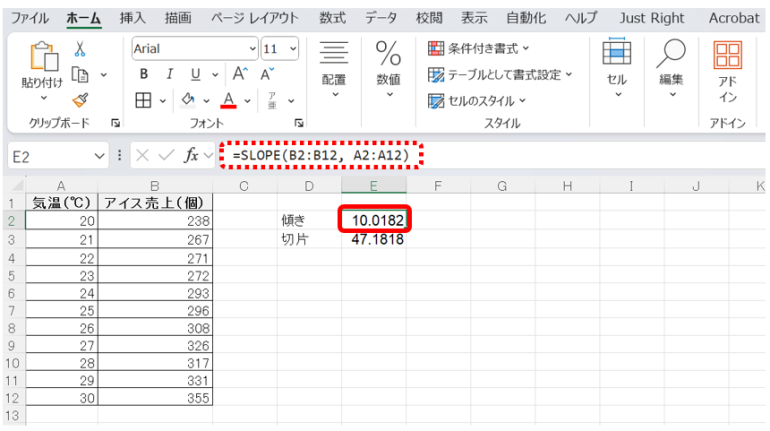
Task: Open underline style dropdown arrow
Action: click(x=215, y=75)
